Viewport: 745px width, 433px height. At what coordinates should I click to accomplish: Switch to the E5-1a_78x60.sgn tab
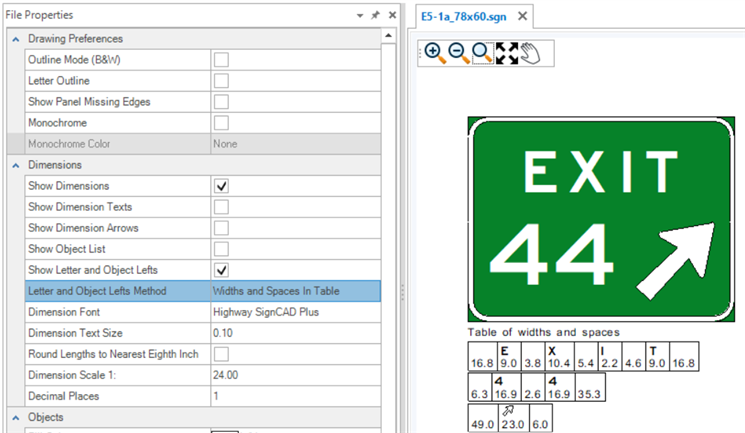(463, 17)
